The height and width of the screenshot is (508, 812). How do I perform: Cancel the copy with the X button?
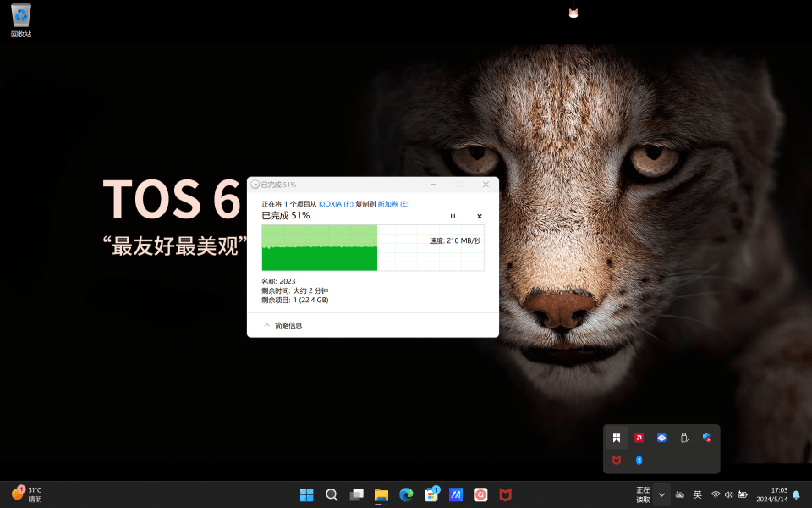click(x=480, y=216)
